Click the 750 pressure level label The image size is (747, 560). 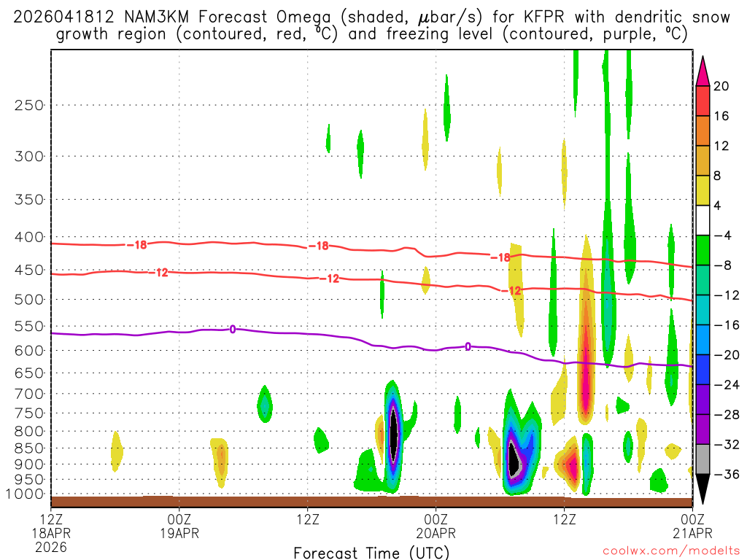point(29,413)
